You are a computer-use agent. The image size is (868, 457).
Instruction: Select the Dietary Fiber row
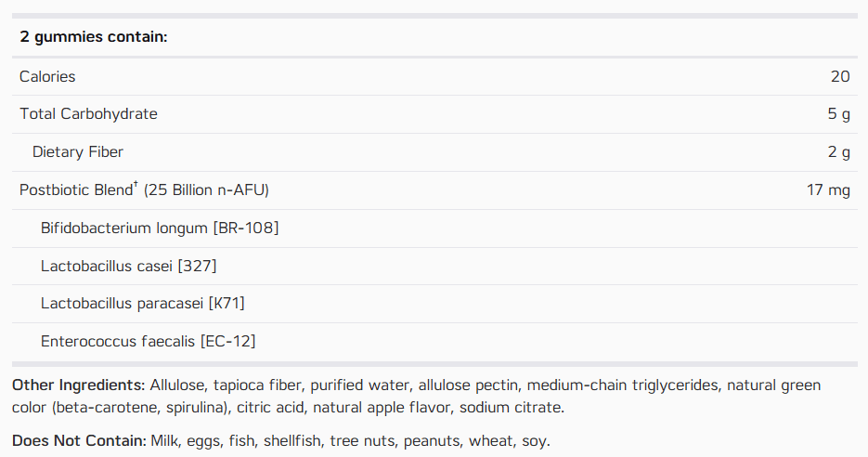(434, 152)
